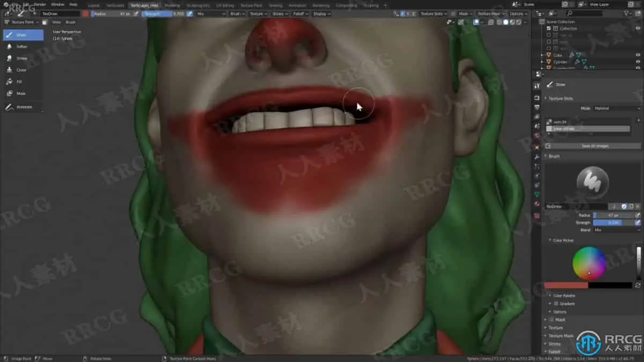Open the Mode Material dropdown

click(x=617, y=108)
